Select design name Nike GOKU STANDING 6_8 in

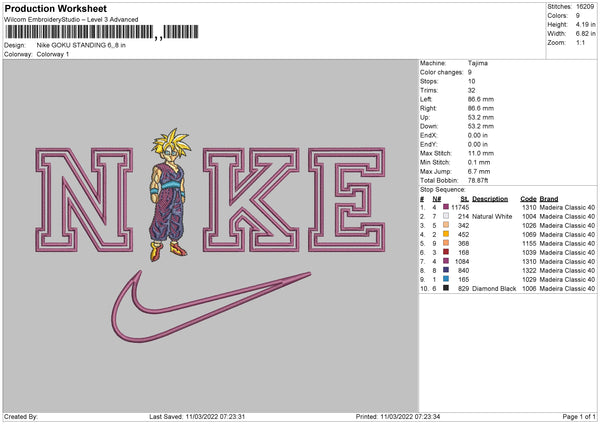[81, 45]
